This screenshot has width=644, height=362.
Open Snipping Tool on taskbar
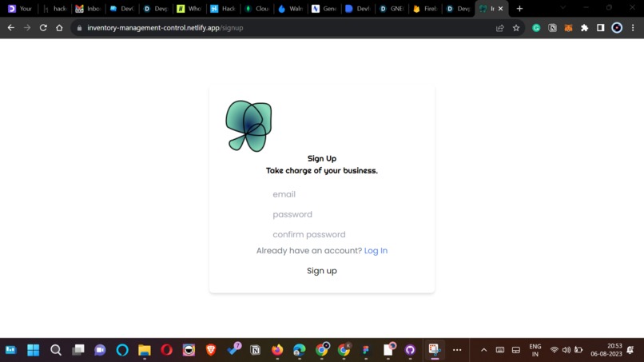(435, 350)
